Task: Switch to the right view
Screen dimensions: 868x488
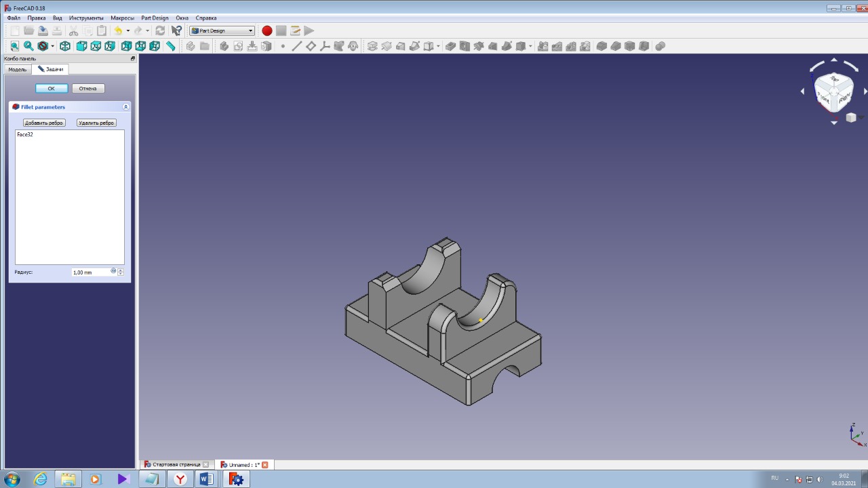Action: pyautogui.click(x=110, y=46)
